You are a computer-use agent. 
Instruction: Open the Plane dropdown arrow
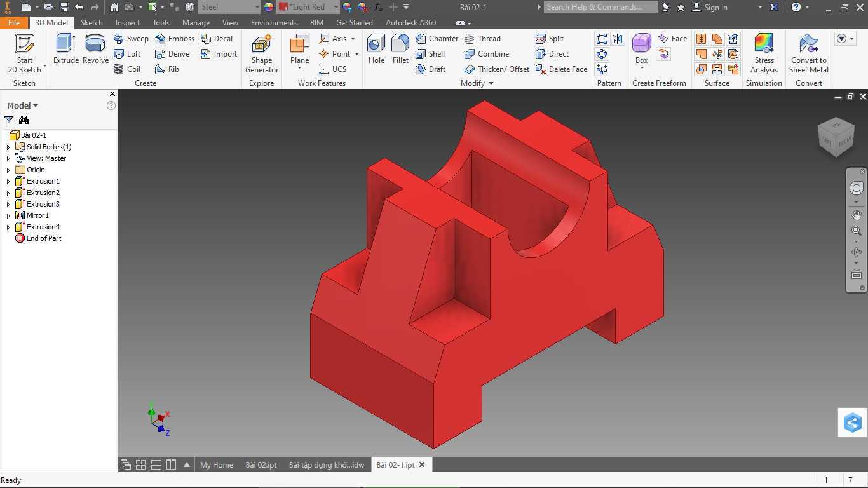coord(299,69)
